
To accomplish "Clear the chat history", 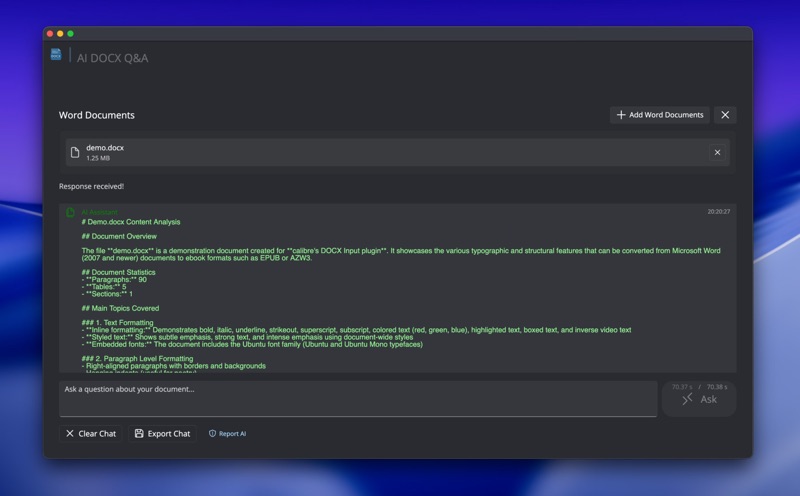I will (91, 433).
